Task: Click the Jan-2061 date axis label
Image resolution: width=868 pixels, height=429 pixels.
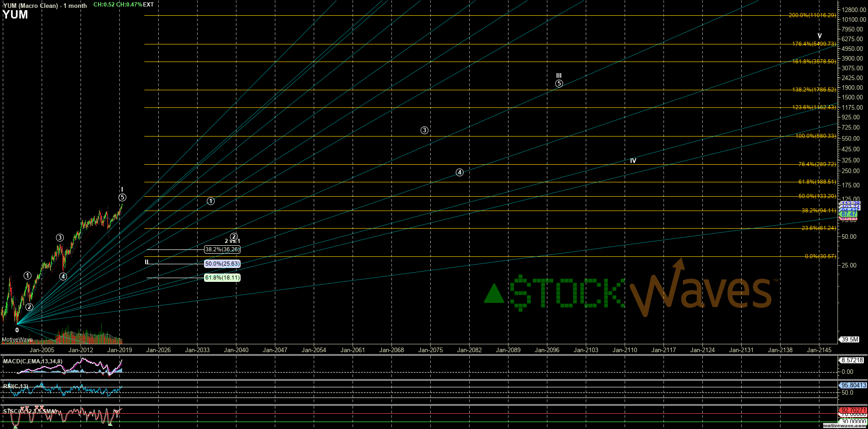Action: pos(353,350)
